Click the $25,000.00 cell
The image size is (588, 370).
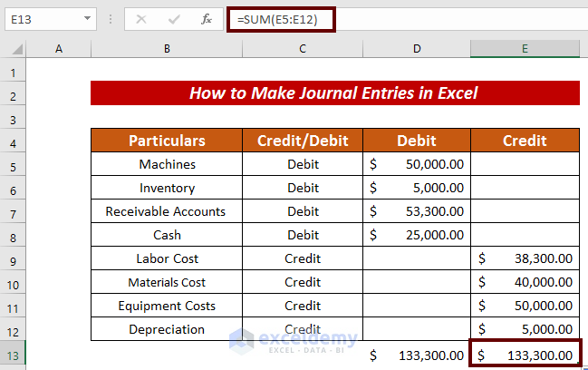click(x=417, y=235)
